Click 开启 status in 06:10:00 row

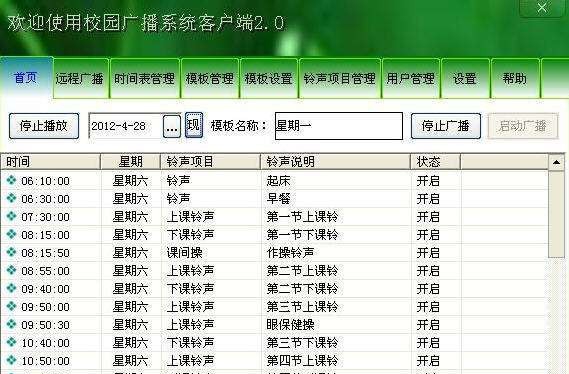[x=428, y=181]
